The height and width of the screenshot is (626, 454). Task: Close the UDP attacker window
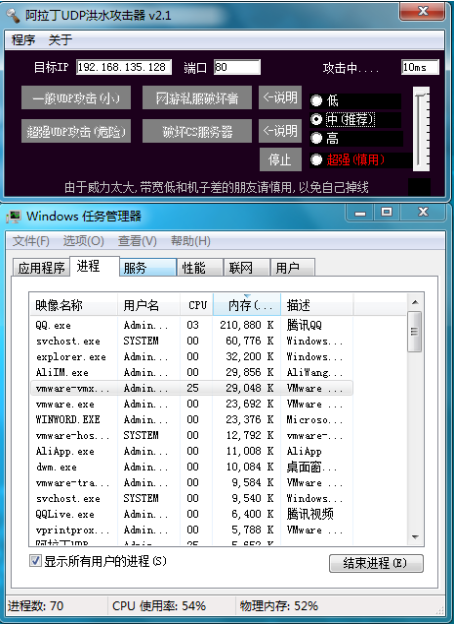(422, 12)
